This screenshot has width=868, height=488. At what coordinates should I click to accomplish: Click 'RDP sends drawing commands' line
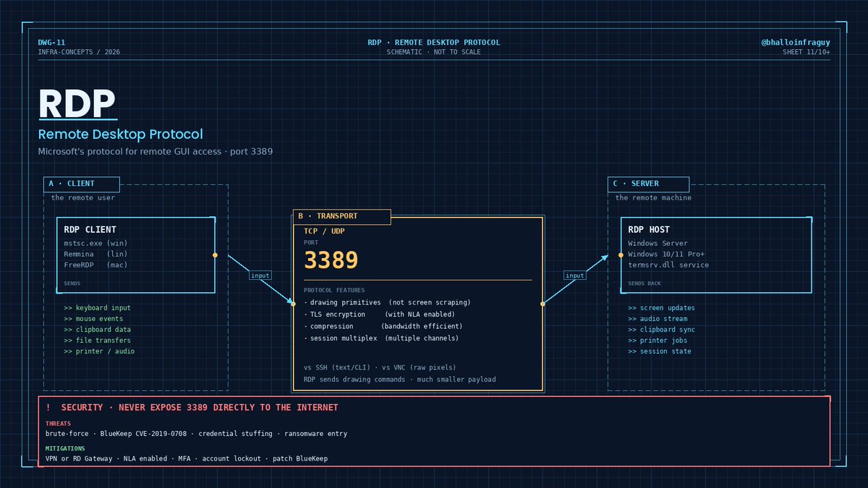[x=400, y=380]
